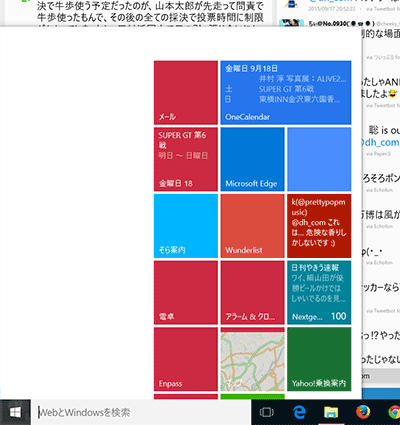Open the アラーム & クロック tile
The height and width of the screenshot is (425, 400).
pyautogui.click(x=252, y=293)
